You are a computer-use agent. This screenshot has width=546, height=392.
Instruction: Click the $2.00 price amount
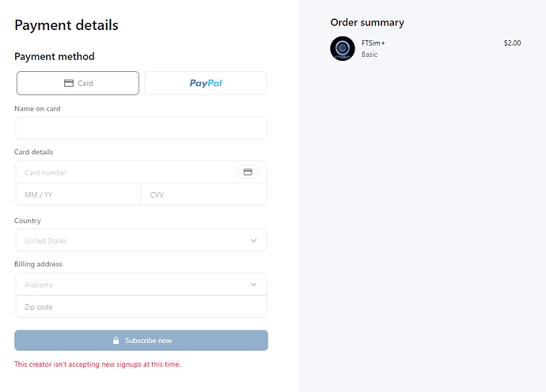(512, 43)
